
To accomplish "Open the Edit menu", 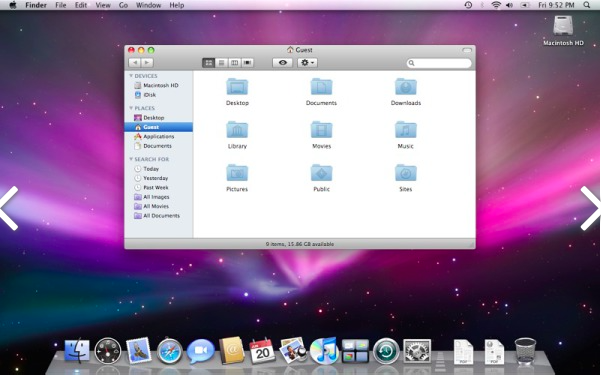I will [80, 5].
